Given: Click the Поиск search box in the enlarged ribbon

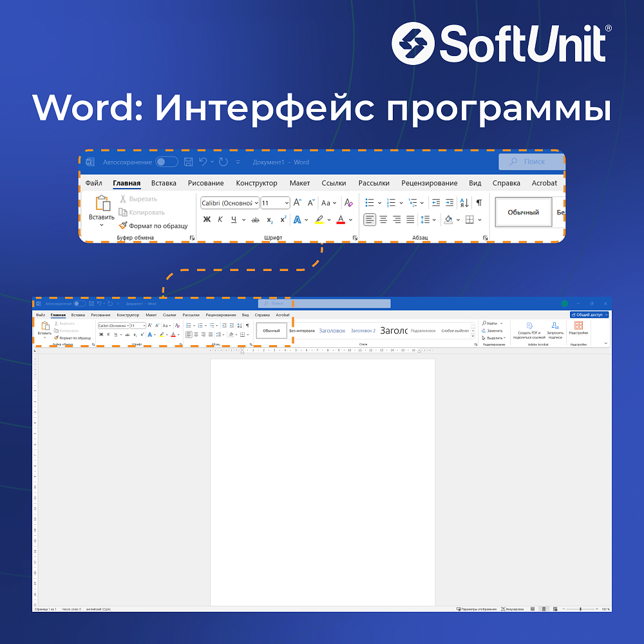Looking at the screenshot, I should [532, 162].
